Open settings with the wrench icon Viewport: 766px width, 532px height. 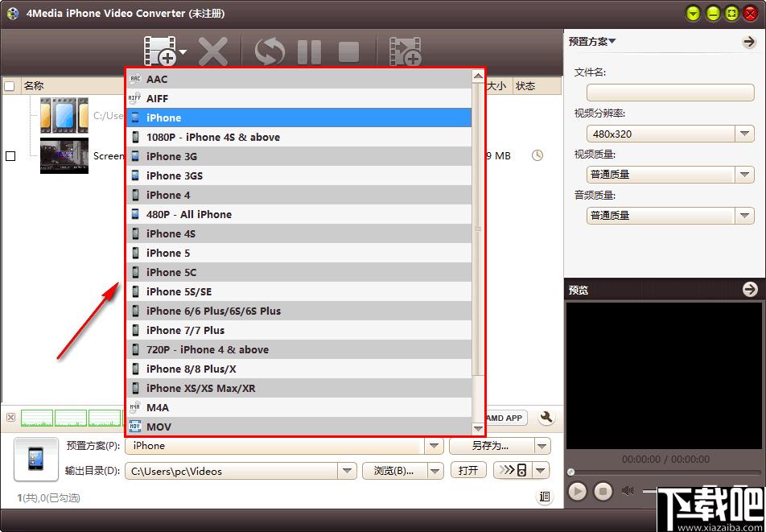[546, 417]
